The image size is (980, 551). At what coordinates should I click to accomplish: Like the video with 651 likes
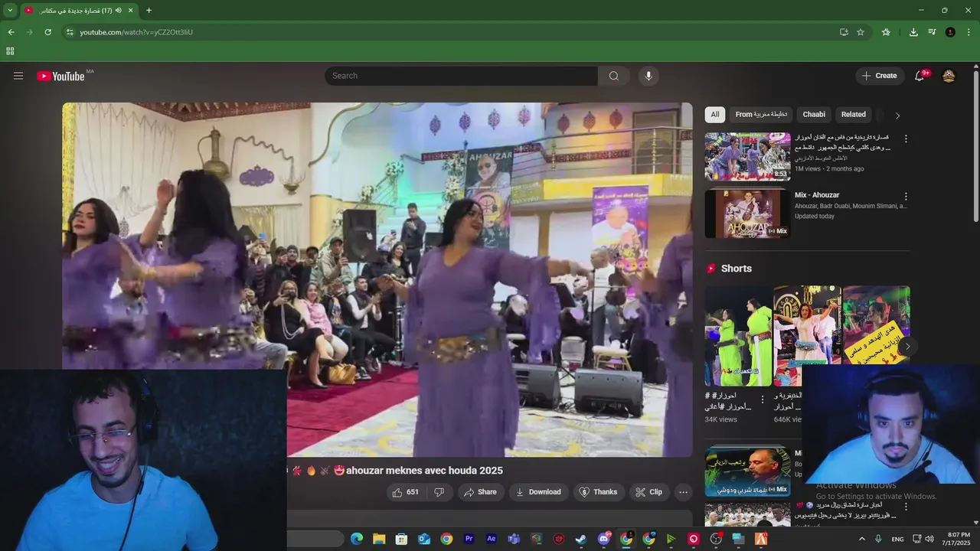(405, 492)
